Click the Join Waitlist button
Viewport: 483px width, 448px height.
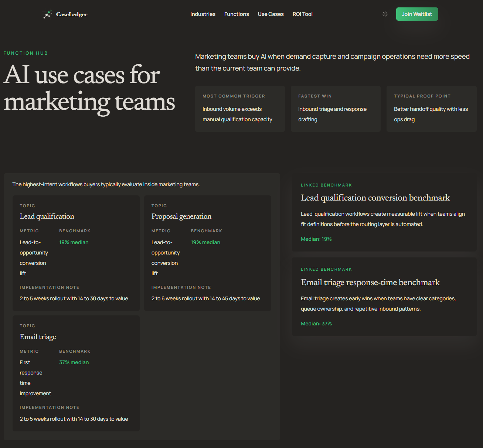pyautogui.click(x=417, y=14)
